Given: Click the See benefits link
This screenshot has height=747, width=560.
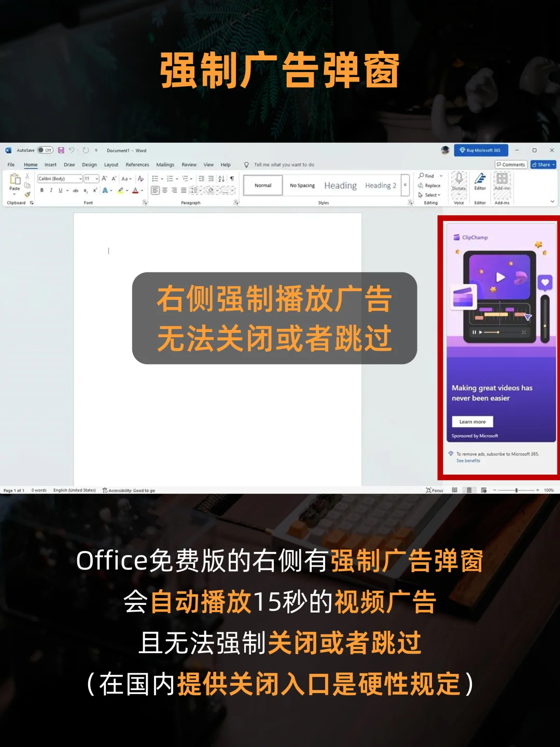Looking at the screenshot, I should [x=468, y=461].
